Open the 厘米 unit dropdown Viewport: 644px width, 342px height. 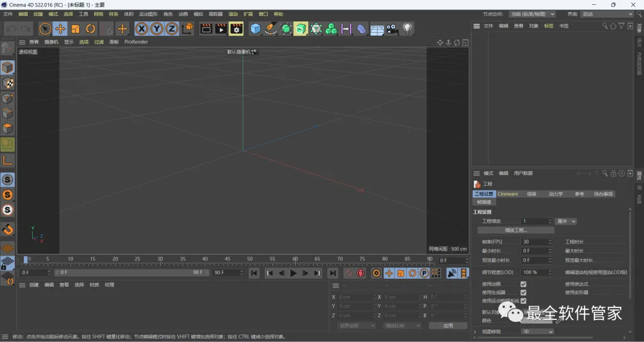(565, 221)
